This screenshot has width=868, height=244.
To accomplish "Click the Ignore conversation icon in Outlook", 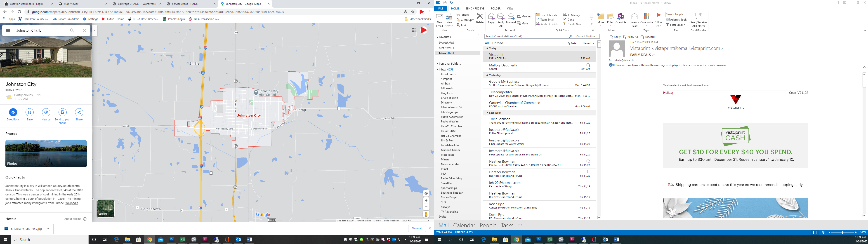I will tap(459, 15).
